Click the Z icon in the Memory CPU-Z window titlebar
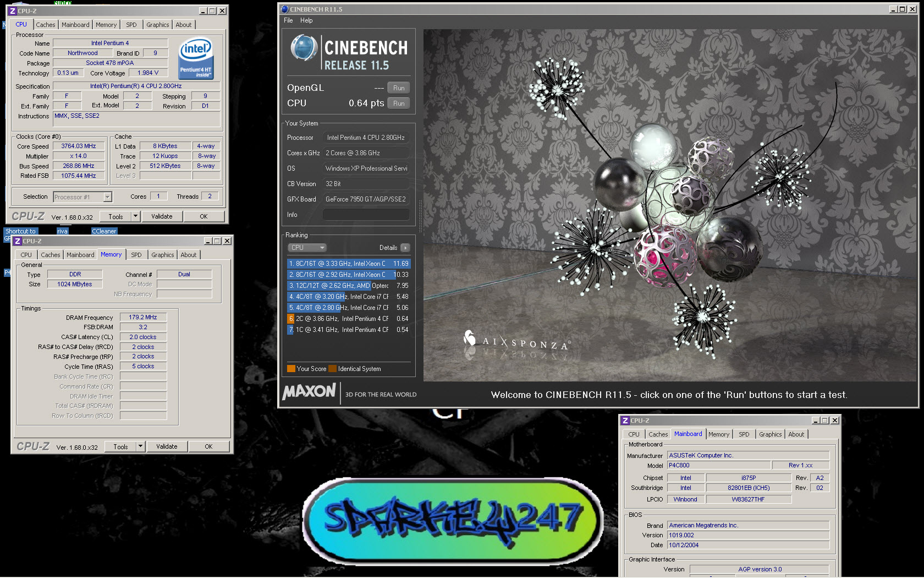The width and height of the screenshot is (924, 578). 17,241
